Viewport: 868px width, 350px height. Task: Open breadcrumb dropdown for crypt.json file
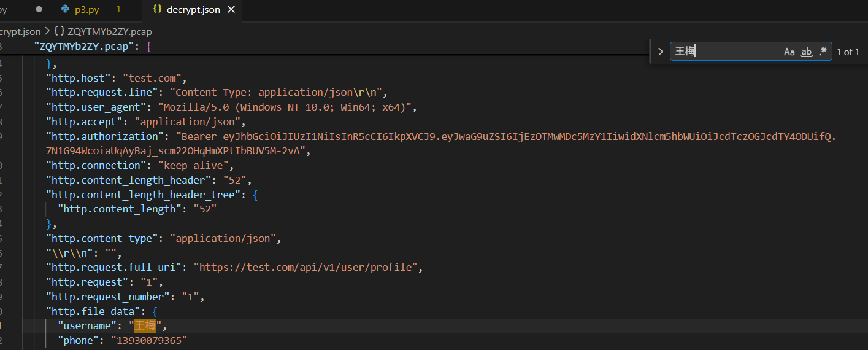click(x=20, y=31)
